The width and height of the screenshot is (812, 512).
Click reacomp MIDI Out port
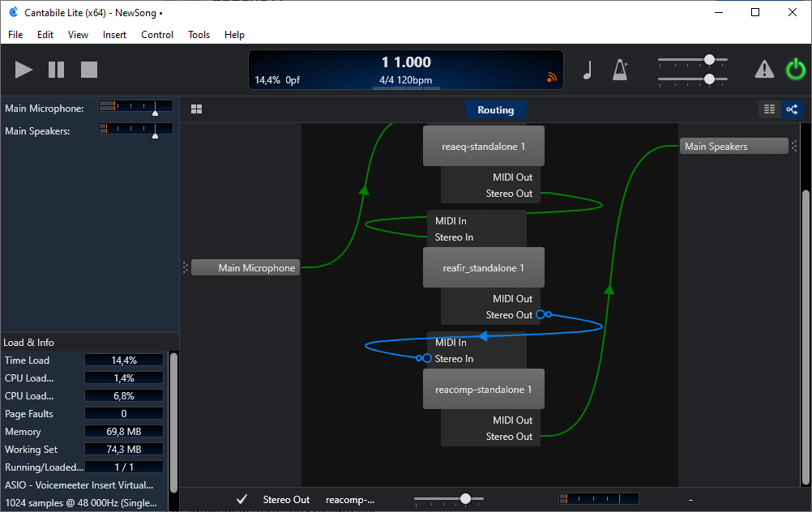point(512,420)
